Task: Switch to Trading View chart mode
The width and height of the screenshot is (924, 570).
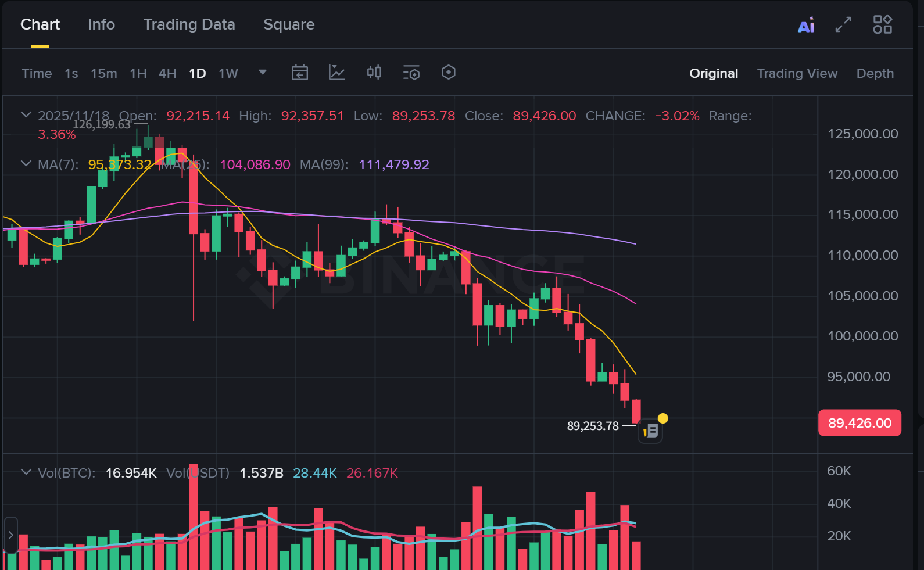Action: pyautogui.click(x=797, y=73)
